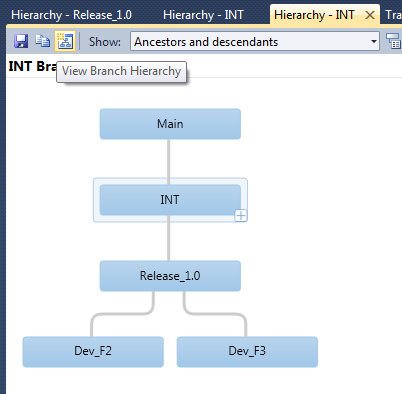This screenshot has height=394, width=402.
Task: Click the View Branch Hierarchy toolbar icon
Action: pyautogui.click(x=65, y=41)
